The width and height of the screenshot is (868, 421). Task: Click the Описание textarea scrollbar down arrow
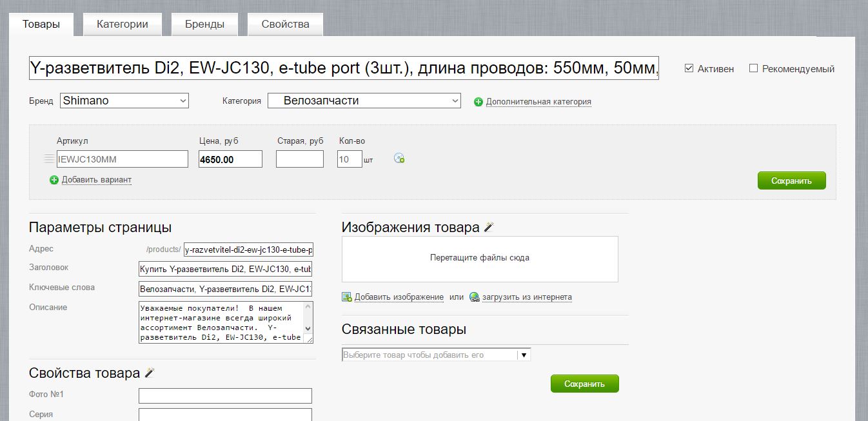(308, 329)
